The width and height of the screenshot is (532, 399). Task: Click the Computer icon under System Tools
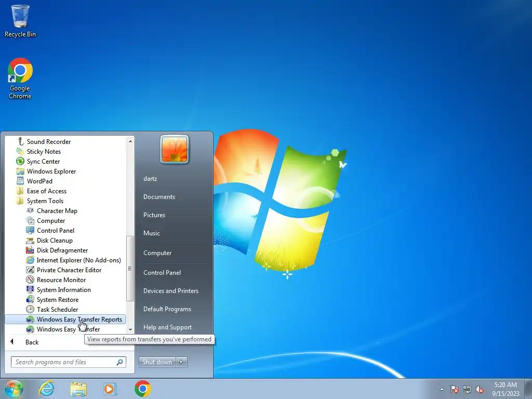[x=30, y=220]
